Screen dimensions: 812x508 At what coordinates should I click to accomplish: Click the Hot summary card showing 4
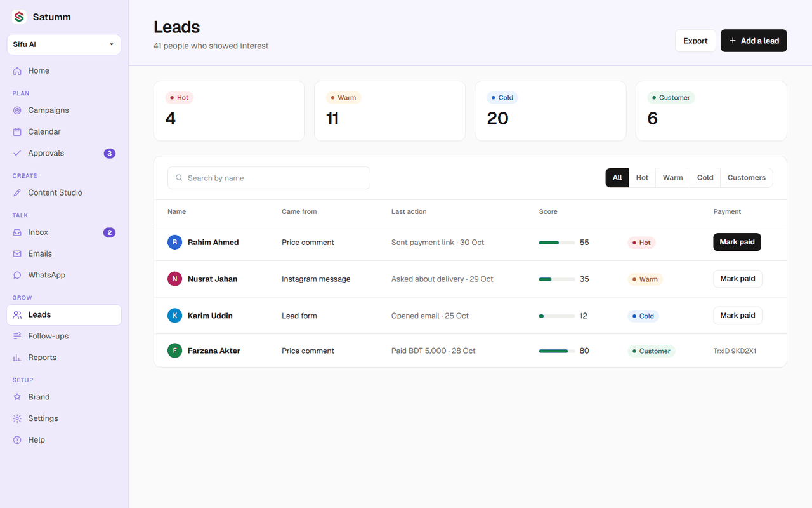click(229, 111)
